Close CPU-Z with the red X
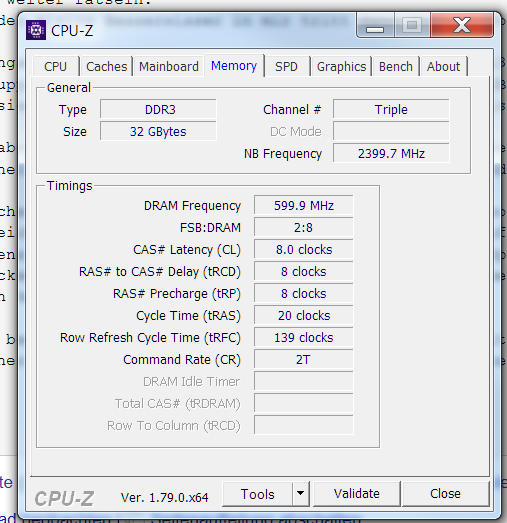 (462, 25)
